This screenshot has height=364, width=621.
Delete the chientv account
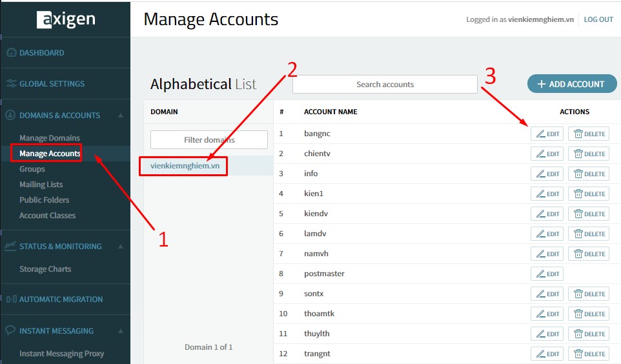click(x=589, y=154)
